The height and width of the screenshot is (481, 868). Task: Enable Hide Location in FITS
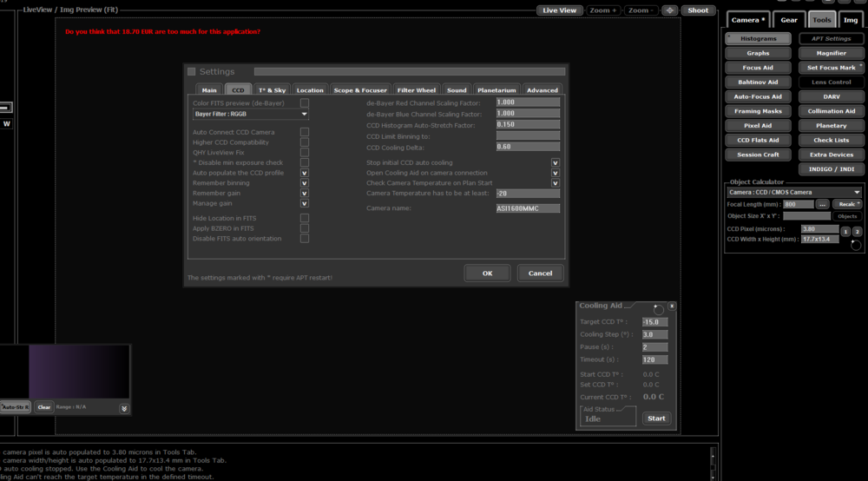tap(305, 218)
